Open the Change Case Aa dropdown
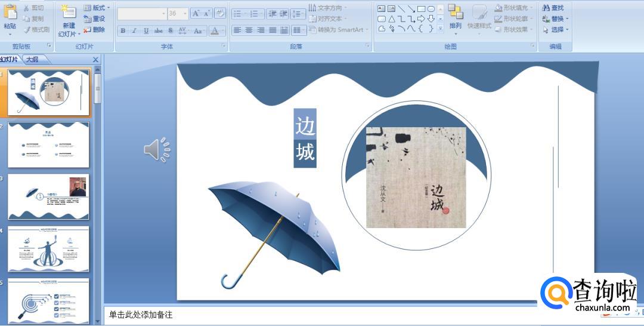Screen dimensions: 644x326 point(199,31)
